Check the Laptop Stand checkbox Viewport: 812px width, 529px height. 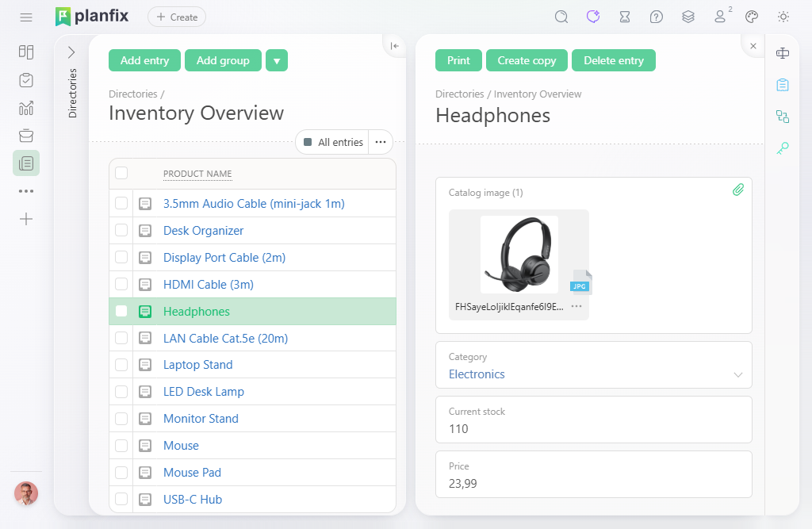tap(121, 365)
